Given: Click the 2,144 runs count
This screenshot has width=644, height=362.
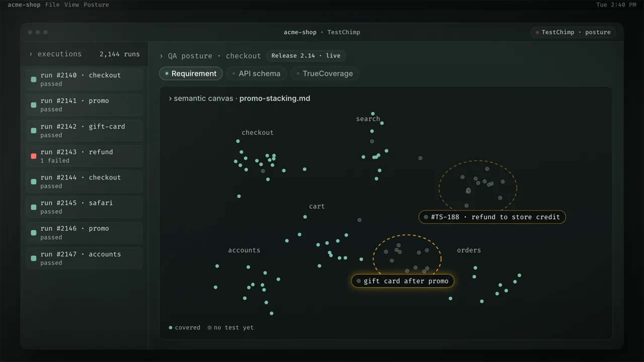Looking at the screenshot, I should pos(120,54).
